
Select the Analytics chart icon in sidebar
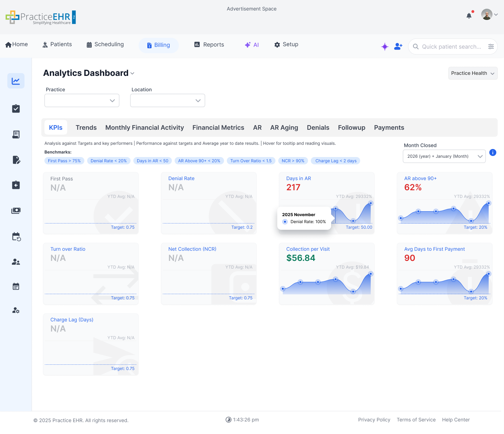coord(16,81)
